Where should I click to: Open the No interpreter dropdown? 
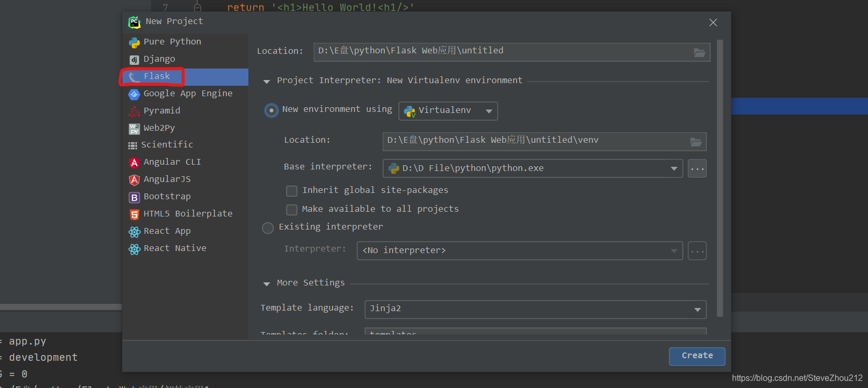click(520, 250)
